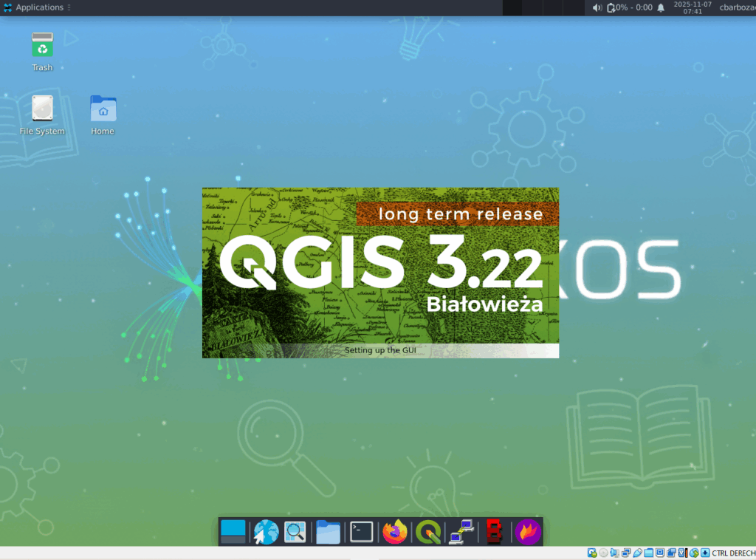Click the volume speaker icon in panel
Viewport: 756px width, 560px height.
coord(597,7)
